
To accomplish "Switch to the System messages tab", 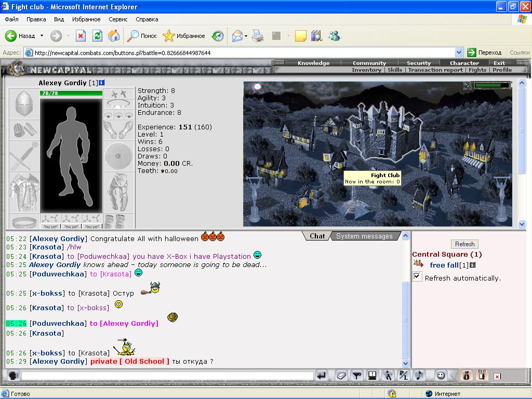I will 364,236.
